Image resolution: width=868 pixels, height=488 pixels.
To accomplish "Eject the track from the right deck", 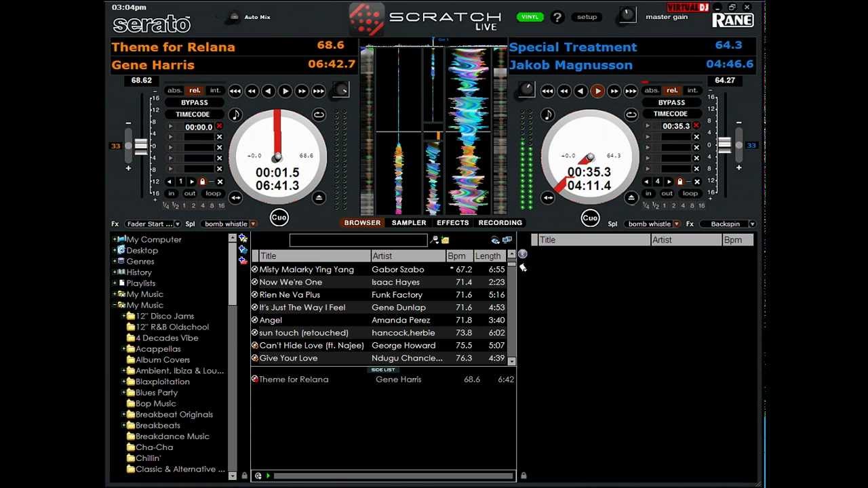I will click(x=631, y=197).
